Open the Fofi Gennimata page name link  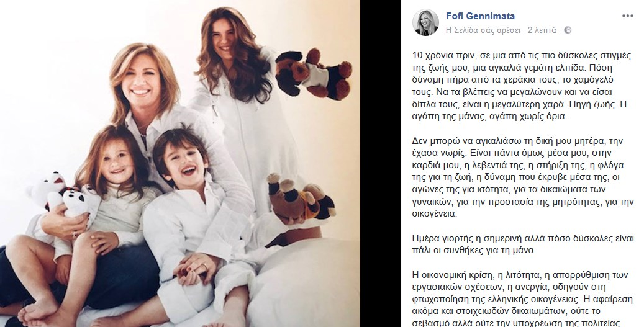[x=480, y=16]
